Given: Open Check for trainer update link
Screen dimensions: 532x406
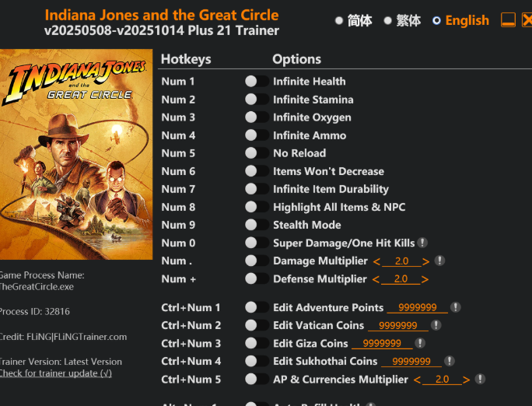Looking at the screenshot, I should 55,373.
